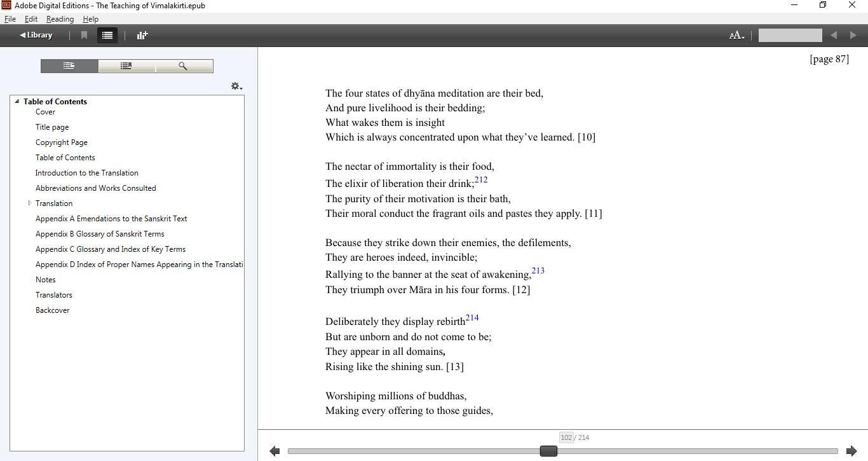The image size is (868, 461).
Task: Switch to the Bookmarks panel tab
Action: [126, 66]
